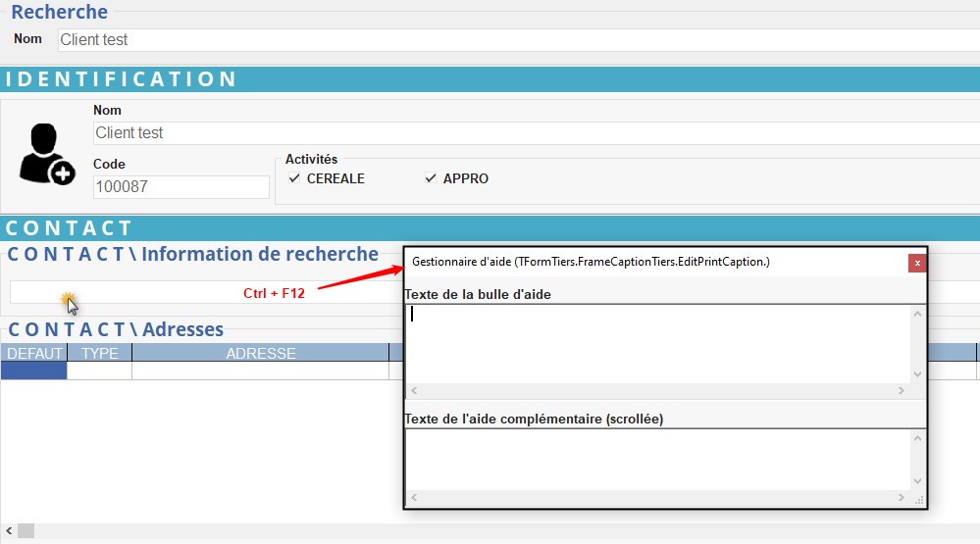The height and width of the screenshot is (544, 980).
Task: Click the resize grip of the help dialog
Action: (x=919, y=500)
